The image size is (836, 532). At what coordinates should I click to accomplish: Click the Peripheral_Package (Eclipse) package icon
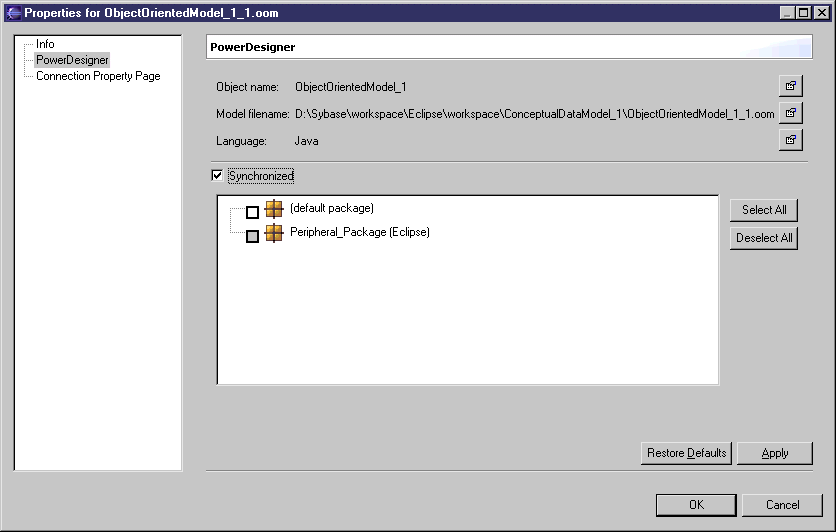coord(274,234)
